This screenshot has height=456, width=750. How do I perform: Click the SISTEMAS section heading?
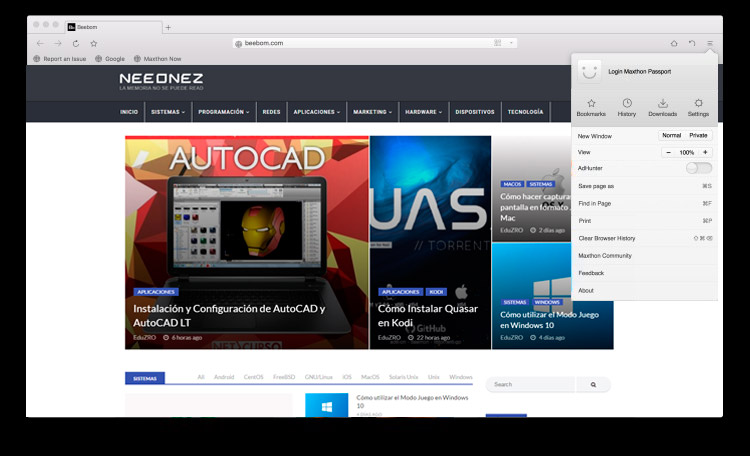tap(145, 378)
